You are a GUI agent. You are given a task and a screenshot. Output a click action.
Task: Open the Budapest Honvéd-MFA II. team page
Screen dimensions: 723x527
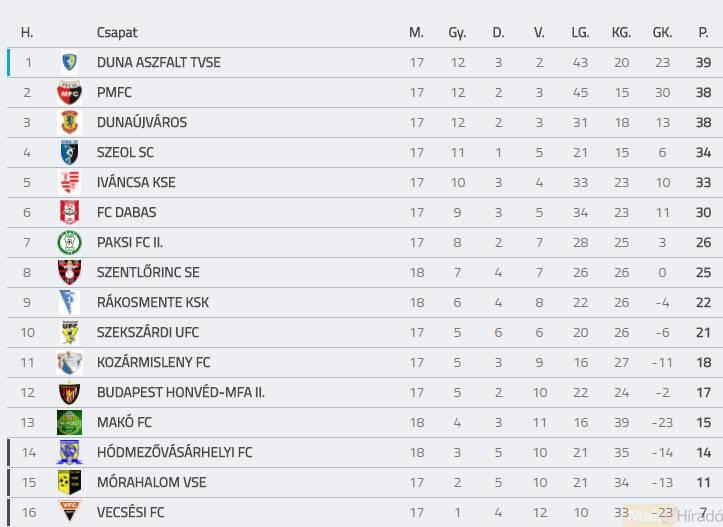pyautogui.click(x=180, y=392)
